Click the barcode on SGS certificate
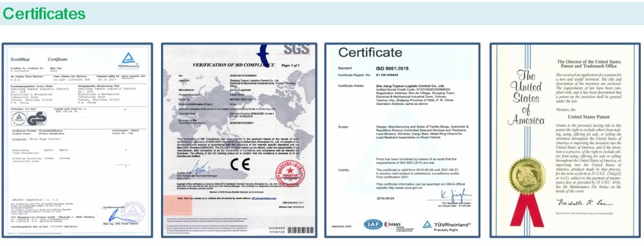Viewport: 644px width, 246px height. point(301,230)
